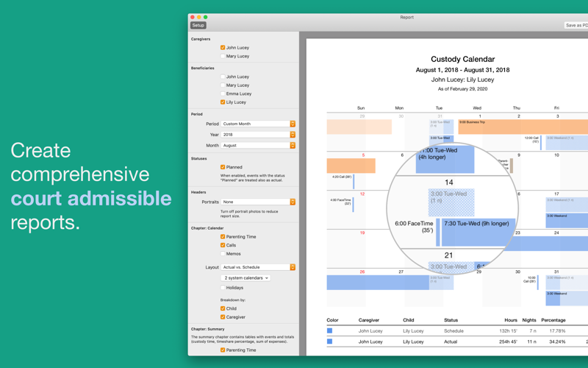Click the Save as PDF button

coord(576,25)
